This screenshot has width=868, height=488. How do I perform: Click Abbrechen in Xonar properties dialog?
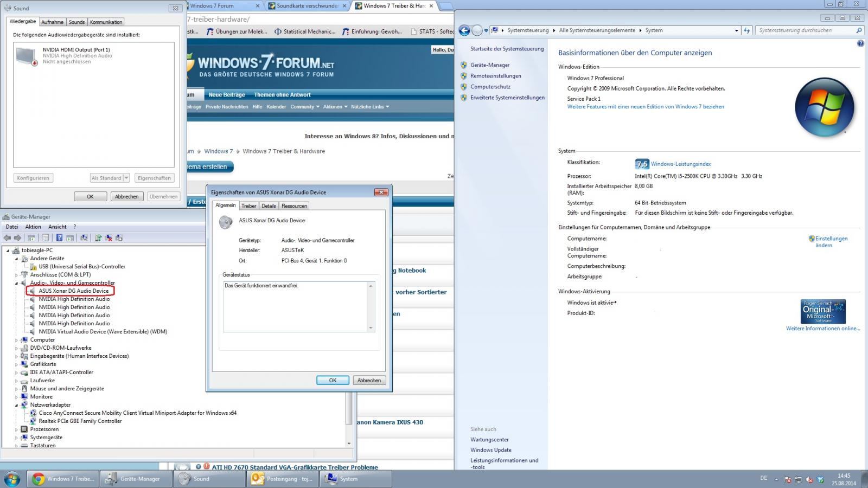pos(369,380)
